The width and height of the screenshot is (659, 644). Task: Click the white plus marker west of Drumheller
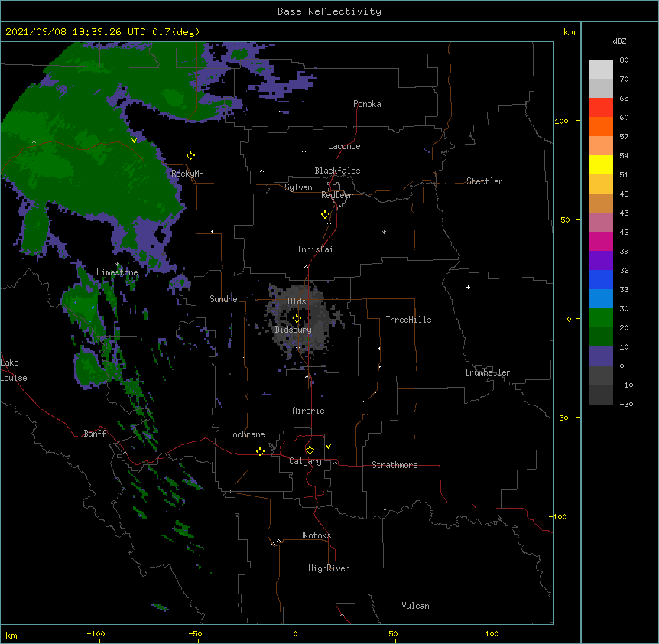[468, 287]
